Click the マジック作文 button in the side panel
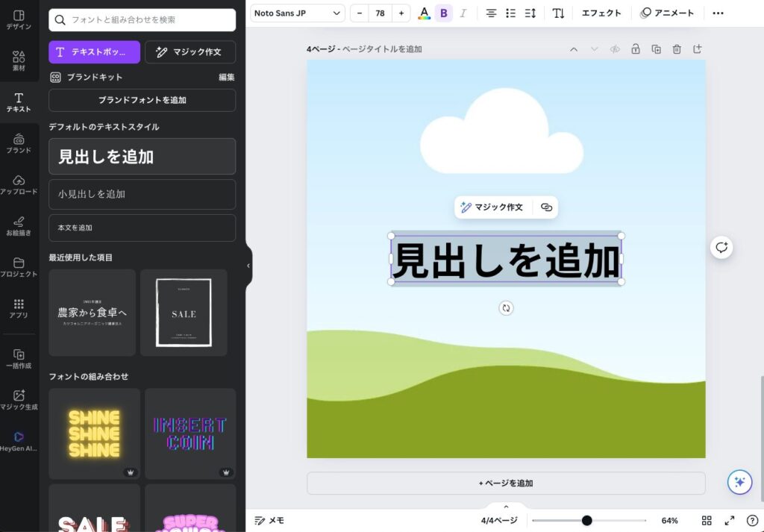This screenshot has width=764, height=532. tap(190, 52)
